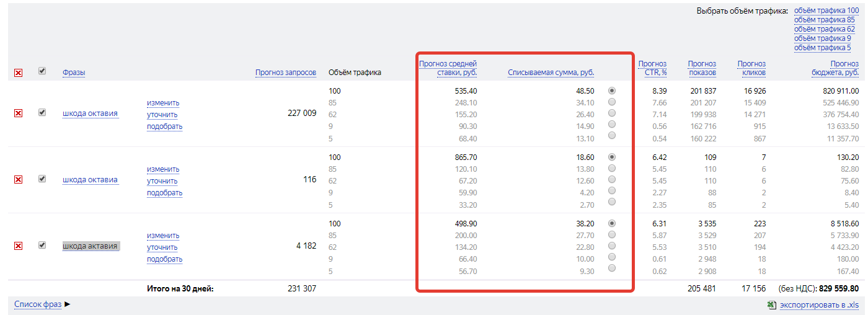Screen dimensions: 868x315
Task: Sort by Фразы column header
Action: click(x=74, y=73)
